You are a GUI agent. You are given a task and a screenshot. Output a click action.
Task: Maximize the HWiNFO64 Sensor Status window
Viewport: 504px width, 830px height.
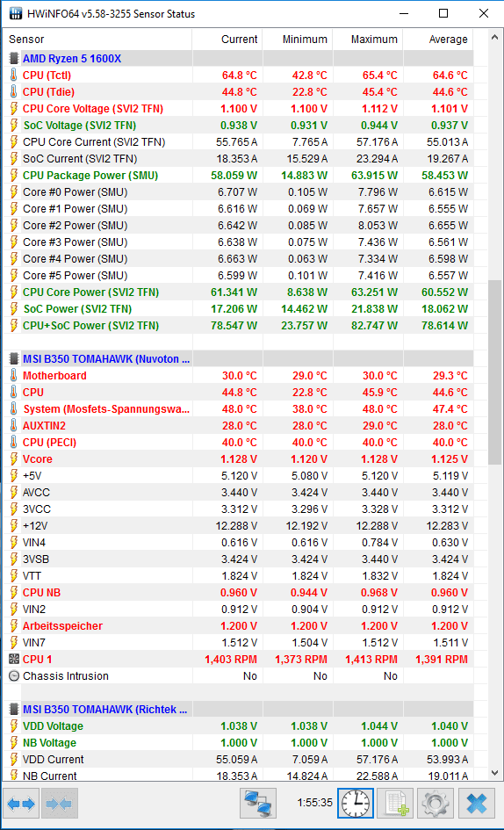coord(443,14)
